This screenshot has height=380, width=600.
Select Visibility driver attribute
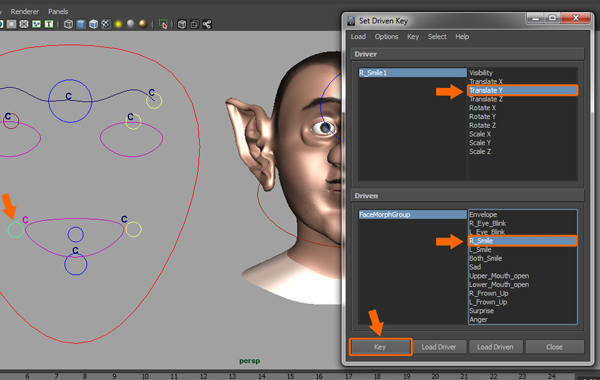pos(481,73)
